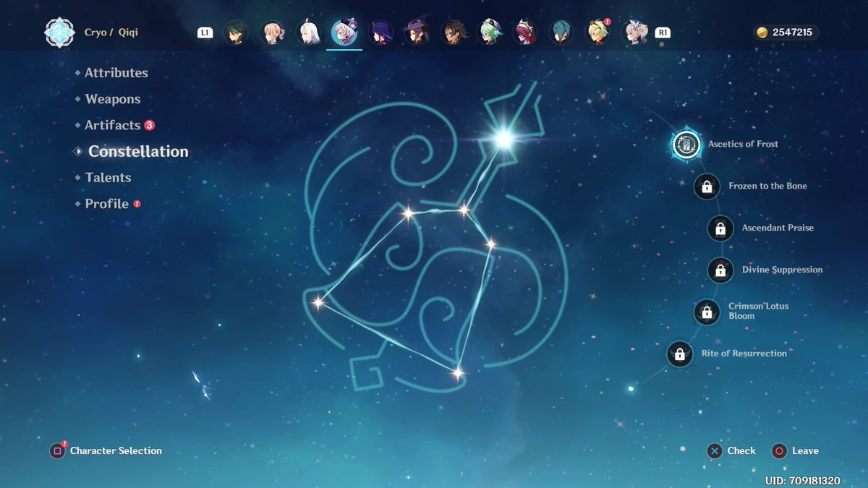Viewport: 868px width, 488px height.
Task: Click the X button icon beside Check
Action: (715, 451)
